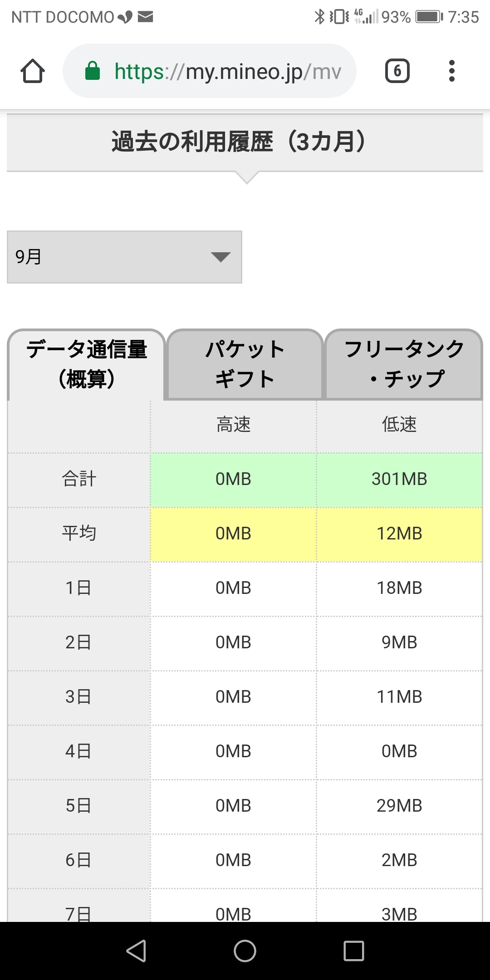490x980 pixels.
Task: Tap the 合計 low-speed 301MB cell
Action: [399, 479]
